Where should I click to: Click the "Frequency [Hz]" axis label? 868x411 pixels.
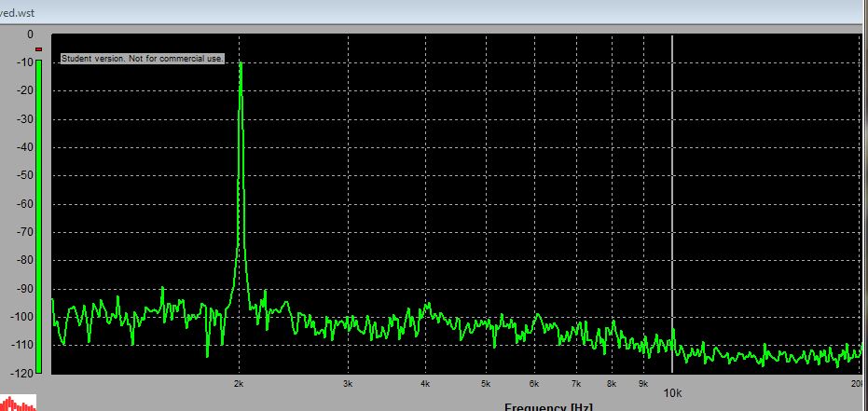click(x=548, y=407)
